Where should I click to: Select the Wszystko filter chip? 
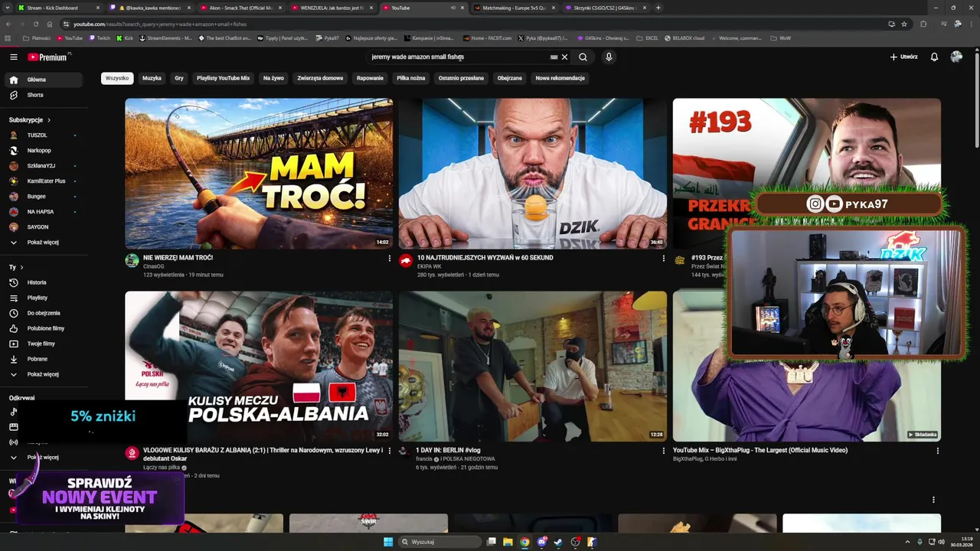[117, 78]
